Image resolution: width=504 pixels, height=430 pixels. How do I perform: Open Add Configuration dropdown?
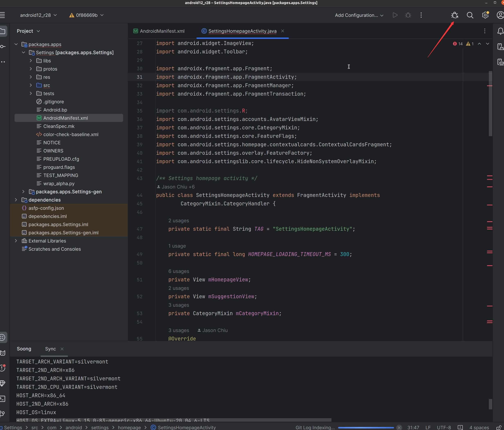point(359,15)
